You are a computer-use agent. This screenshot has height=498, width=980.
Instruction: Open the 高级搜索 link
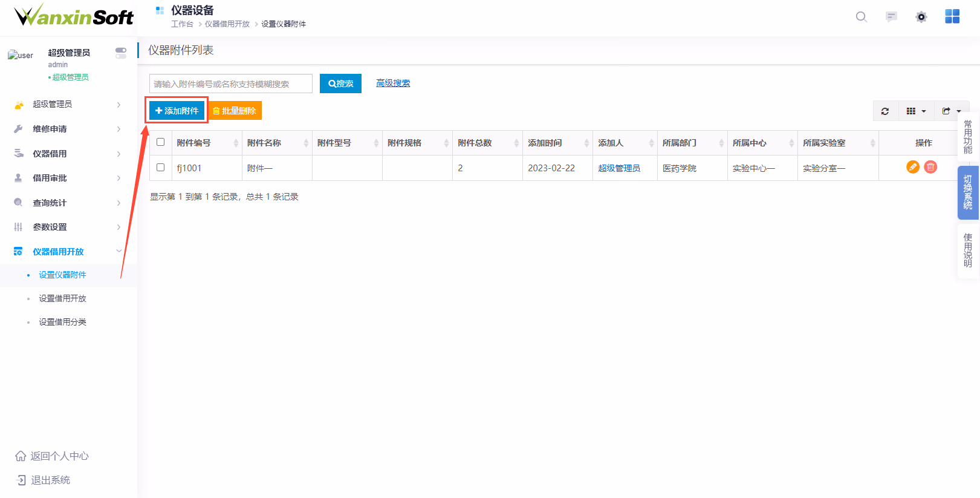pos(393,83)
